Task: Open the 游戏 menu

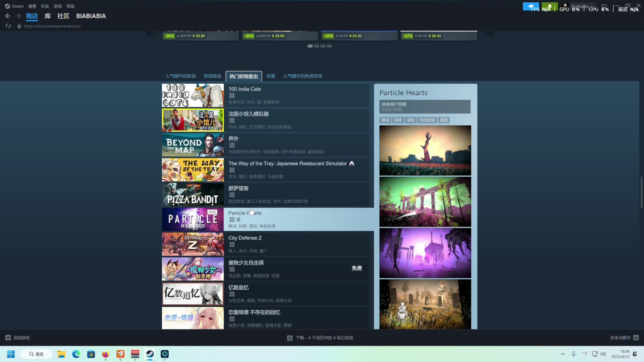Action: (x=58, y=6)
